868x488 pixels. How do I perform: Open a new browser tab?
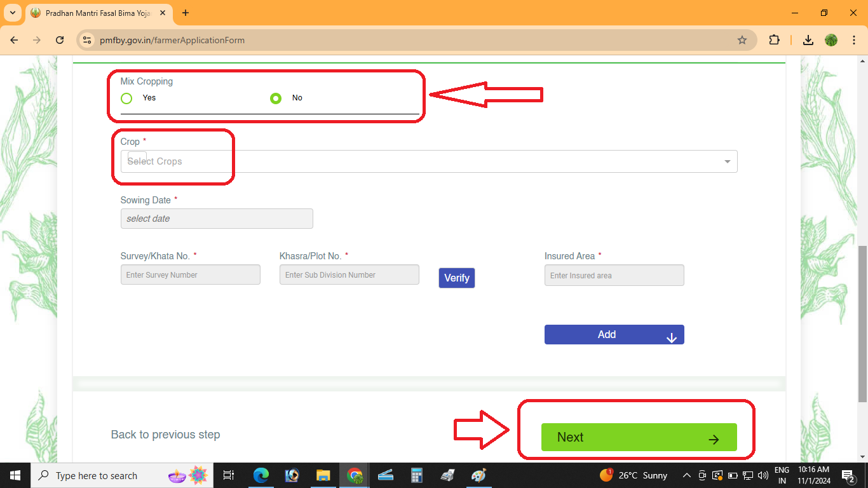185,13
